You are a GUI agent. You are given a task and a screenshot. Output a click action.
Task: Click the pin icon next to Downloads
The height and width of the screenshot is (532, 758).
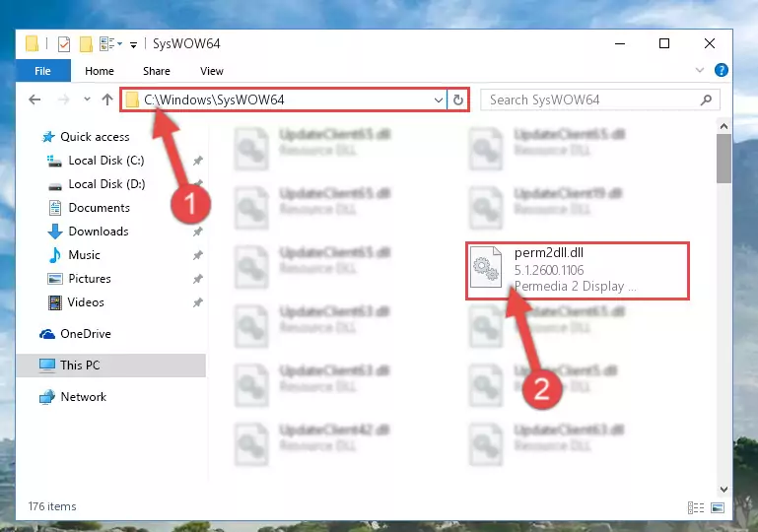pyautogui.click(x=198, y=232)
